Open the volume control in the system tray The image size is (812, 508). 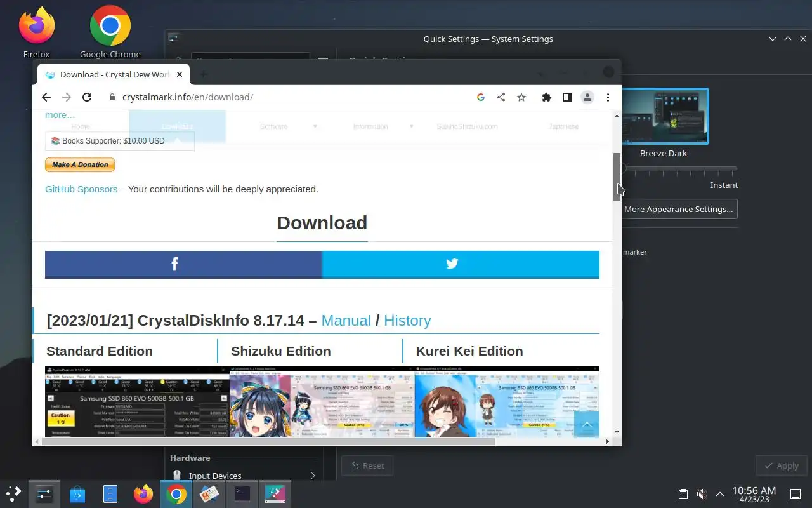coord(702,494)
